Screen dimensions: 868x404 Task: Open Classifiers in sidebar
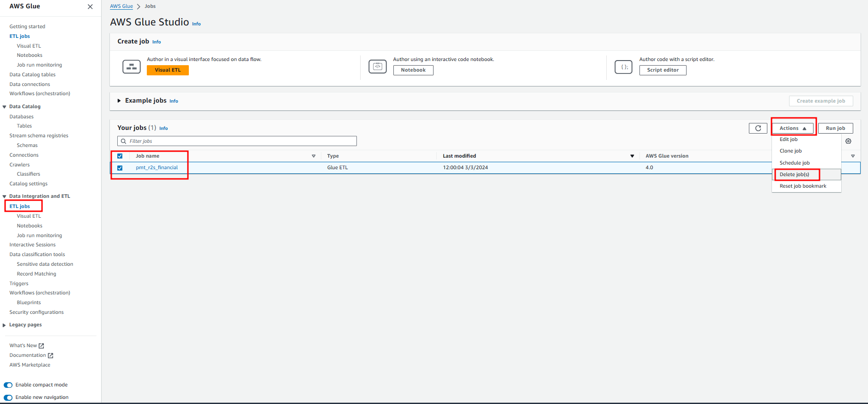tap(28, 174)
